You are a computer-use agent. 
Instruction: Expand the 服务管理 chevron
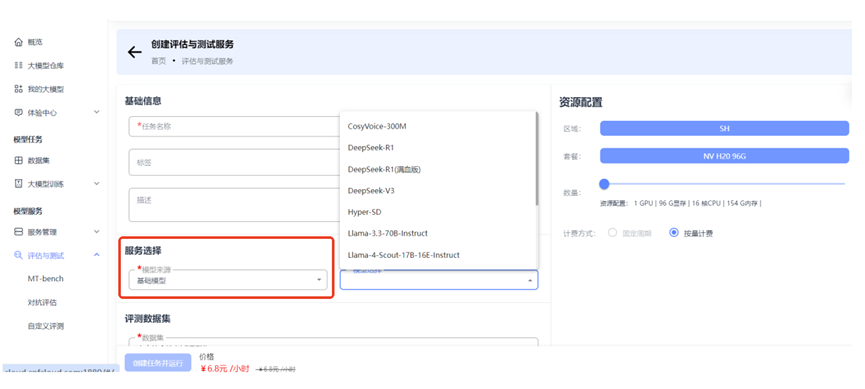point(97,232)
